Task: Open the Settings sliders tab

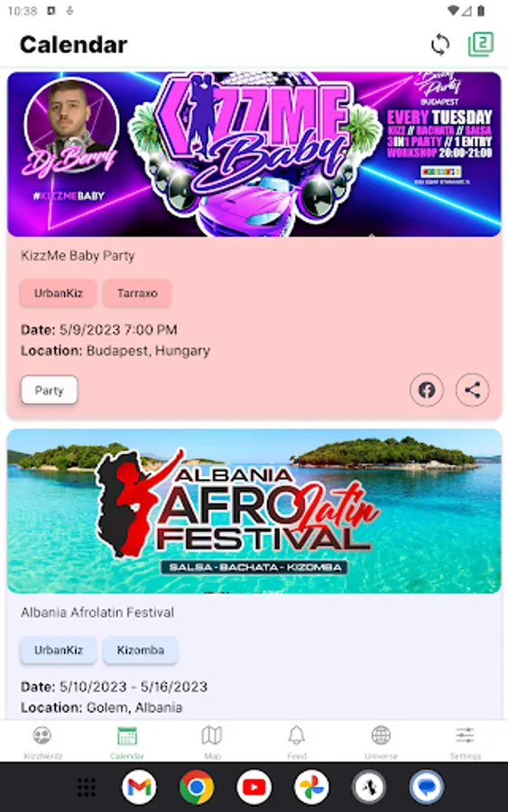Action: coord(465,742)
